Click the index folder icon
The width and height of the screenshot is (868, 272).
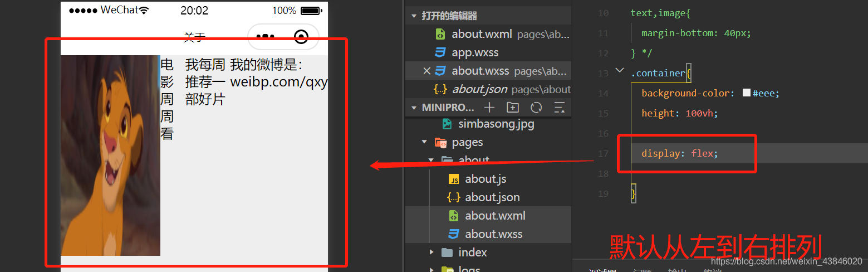447,252
